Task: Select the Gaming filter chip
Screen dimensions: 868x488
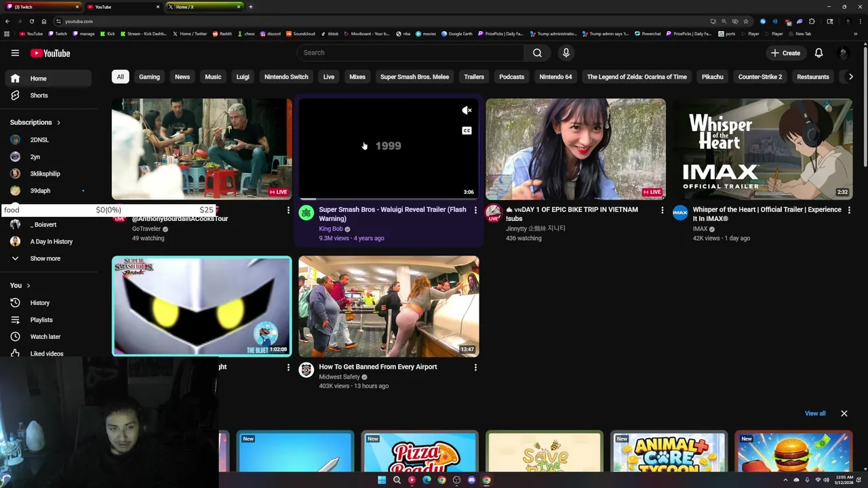Action: (x=149, y=77)
